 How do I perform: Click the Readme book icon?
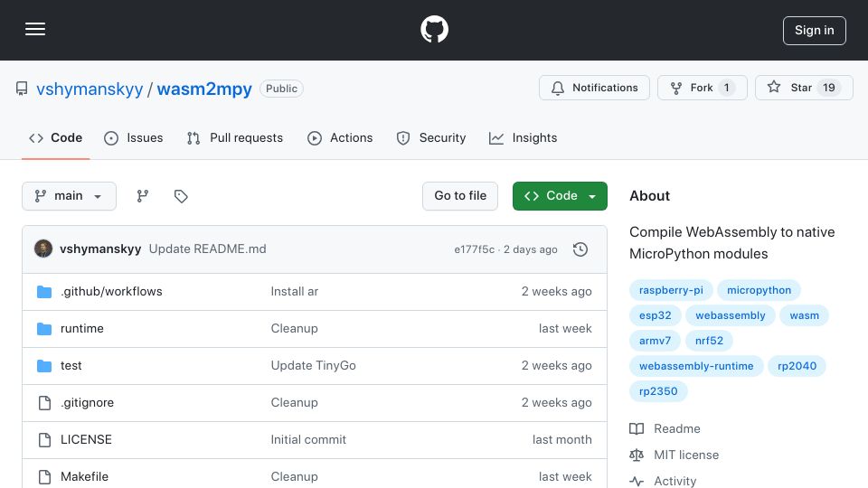click(x=637, y=428)
